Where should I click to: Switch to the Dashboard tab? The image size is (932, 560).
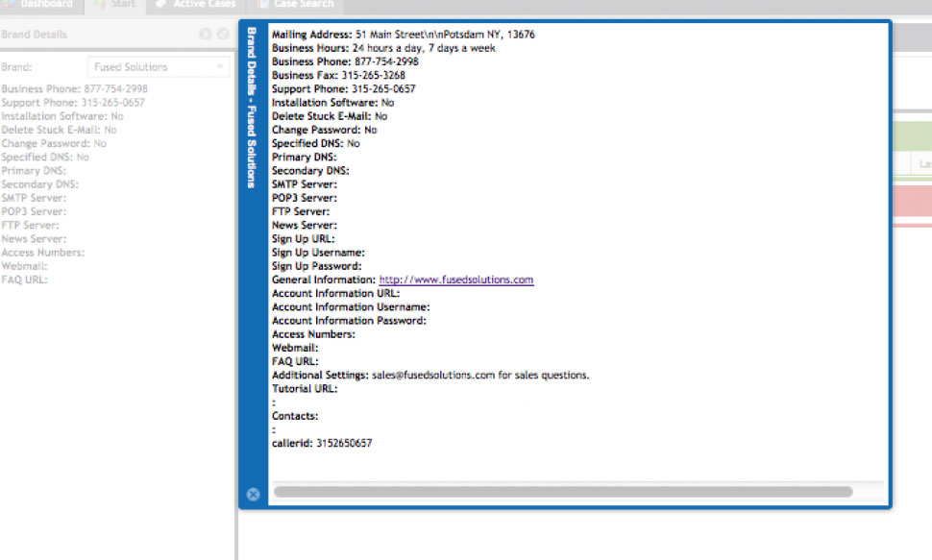tap(38, 4)
